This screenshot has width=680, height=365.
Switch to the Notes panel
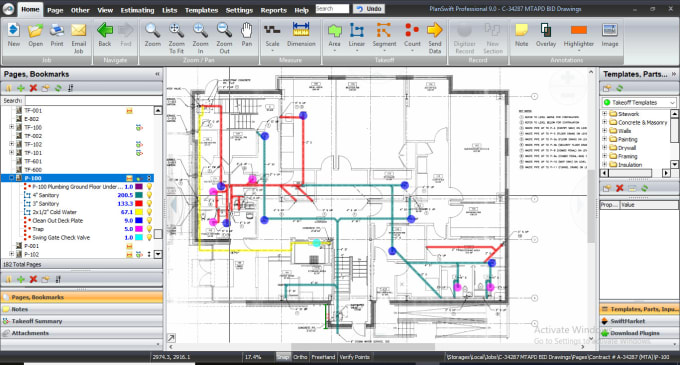click(x=82, y=309)
